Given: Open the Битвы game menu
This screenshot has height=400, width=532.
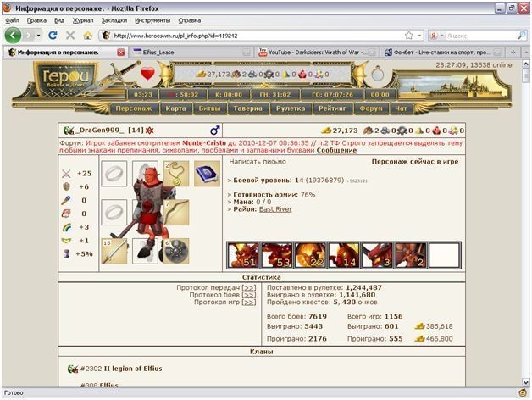Looking at the screenshot, I should click(209, 108).
